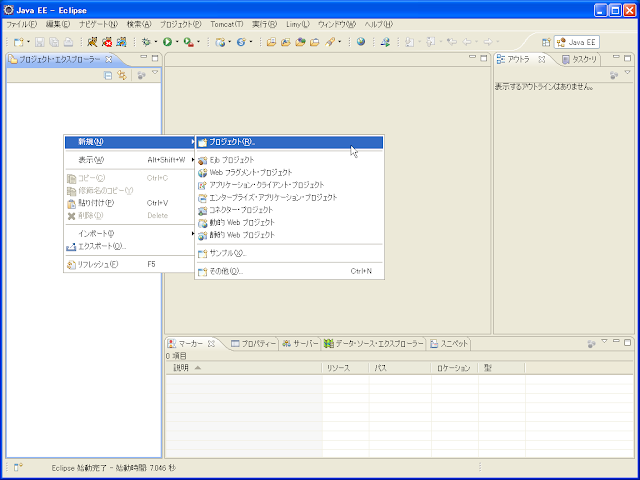Open the Tomcat menu
640x480 pixels.
coord(227,24)
